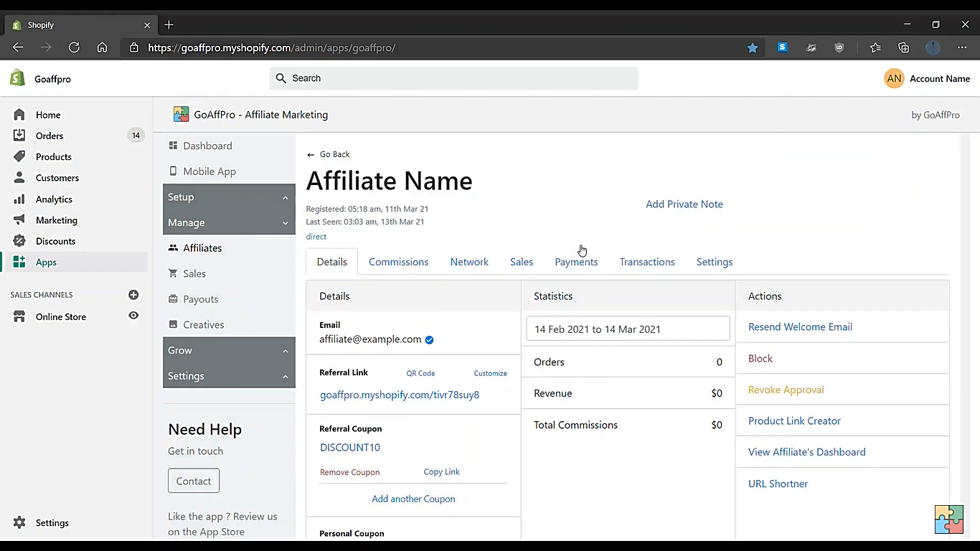Add a new sales channel

point(133,295)
